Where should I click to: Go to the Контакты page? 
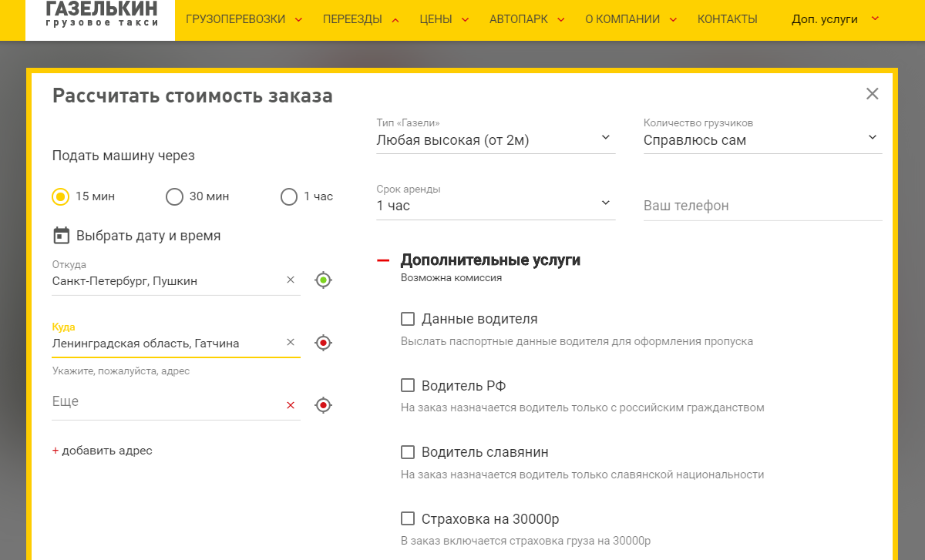[x=727, y=19]
